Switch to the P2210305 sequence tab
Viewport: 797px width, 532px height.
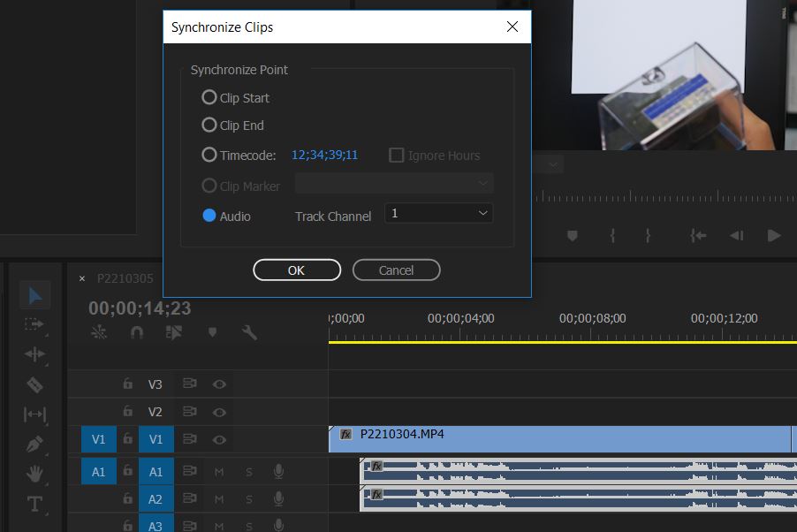pyautogui.click(x=125, y=278)
